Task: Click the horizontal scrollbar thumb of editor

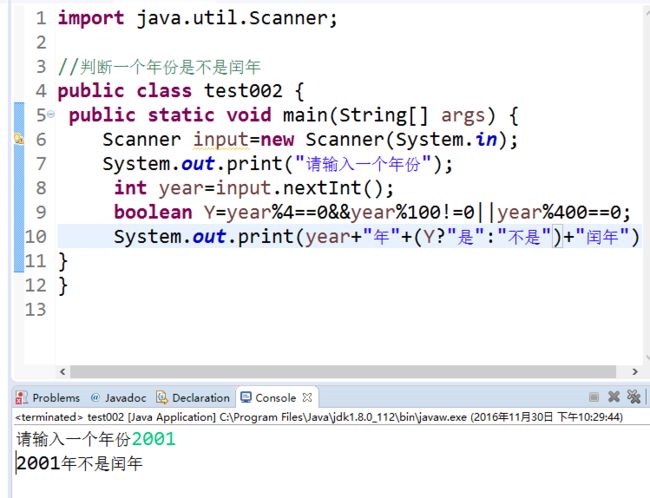Action: coord(343,372)
